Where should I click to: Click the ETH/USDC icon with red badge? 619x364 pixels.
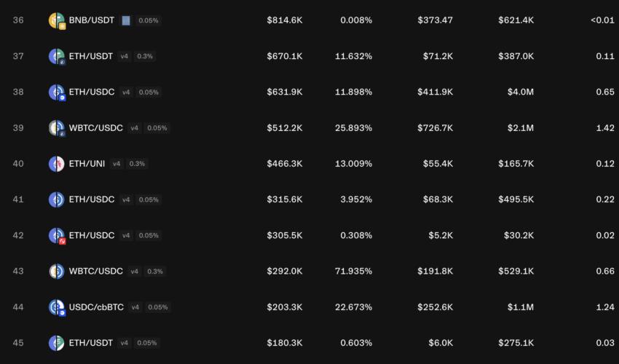coord(57,236)
